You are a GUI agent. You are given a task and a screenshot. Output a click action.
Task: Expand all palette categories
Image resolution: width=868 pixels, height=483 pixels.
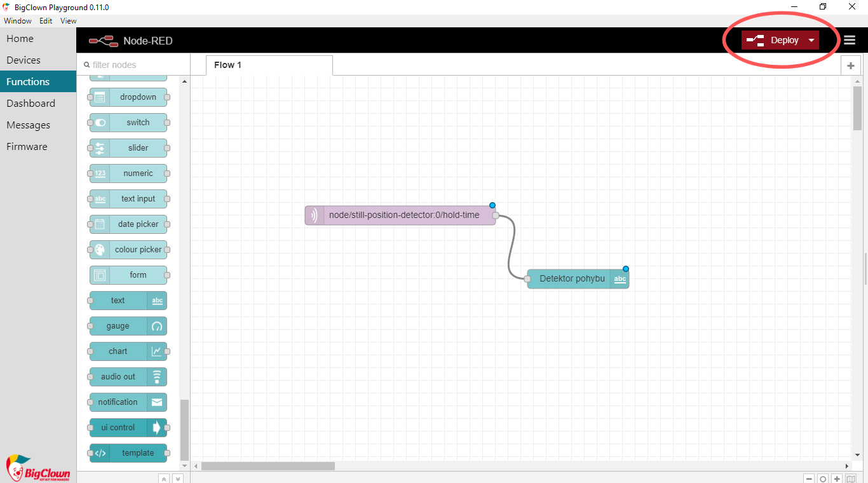pyautogui.click(x=178, y=479)
